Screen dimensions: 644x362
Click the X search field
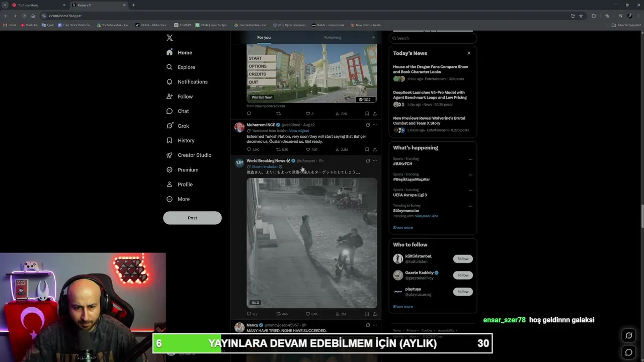[x=433, y=38]
